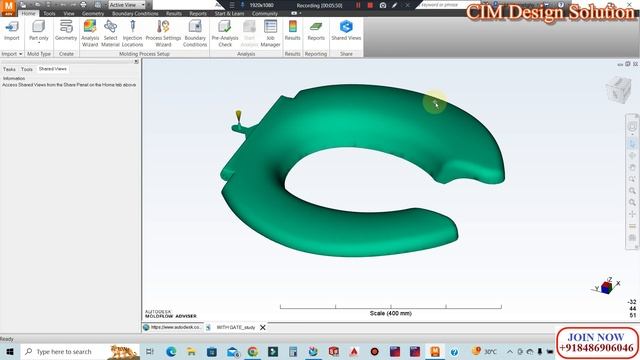Select the Tasks panel tab
Screen dimensions: 640x360
[x=9, y=69]
